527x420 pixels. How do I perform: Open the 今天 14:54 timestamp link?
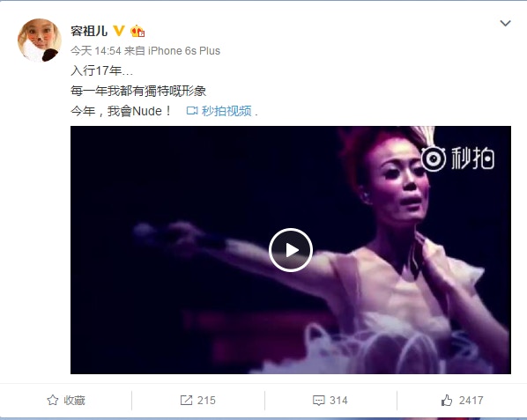pyautogui.click(x=96, y=51)
